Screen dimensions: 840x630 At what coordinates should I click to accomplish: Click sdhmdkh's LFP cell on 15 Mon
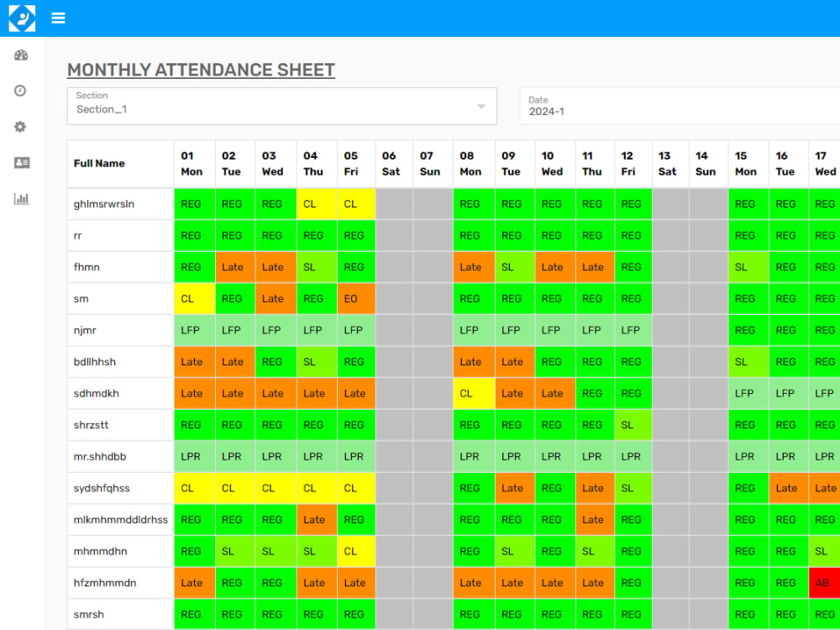[x=748, y=393]
